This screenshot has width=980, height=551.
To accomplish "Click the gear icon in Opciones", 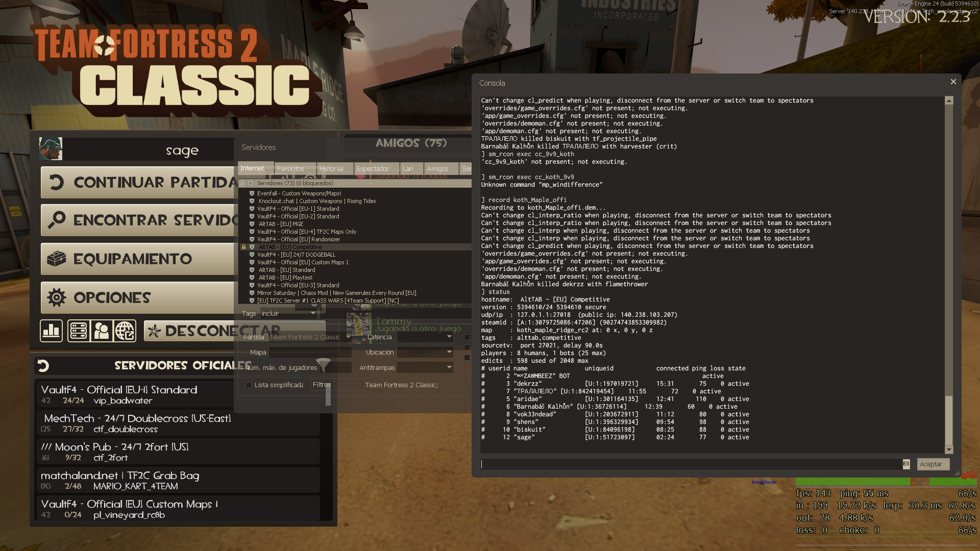I will click(57, 297).
